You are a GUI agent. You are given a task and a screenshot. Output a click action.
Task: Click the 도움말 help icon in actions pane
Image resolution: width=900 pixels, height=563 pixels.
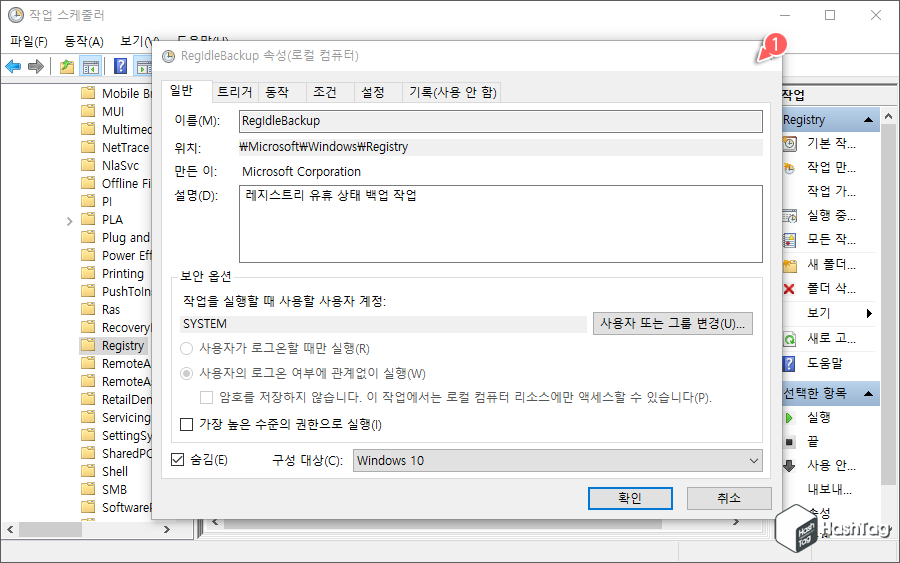tap(790, 363)
